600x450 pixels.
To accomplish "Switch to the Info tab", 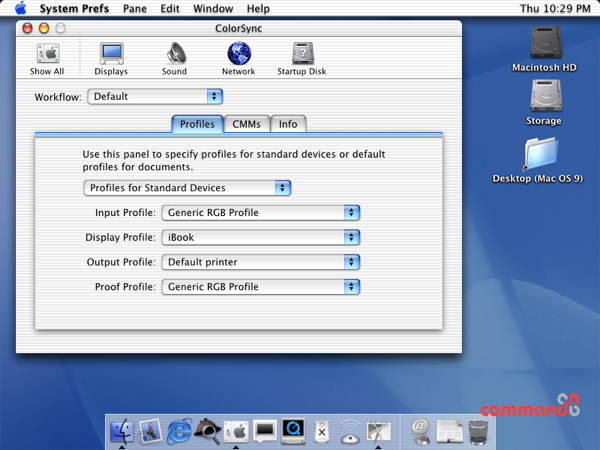I will pos(288,124).
